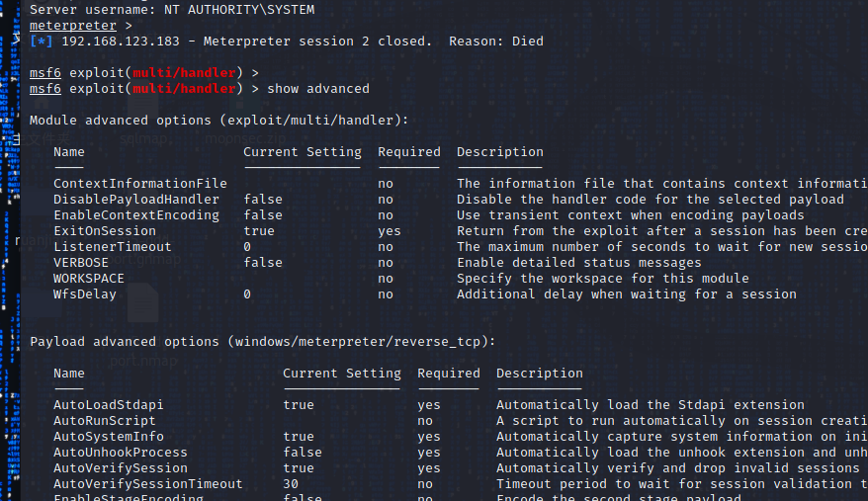Click 'Automatically verify and drop invalid sessions' description

click(678, 467)
